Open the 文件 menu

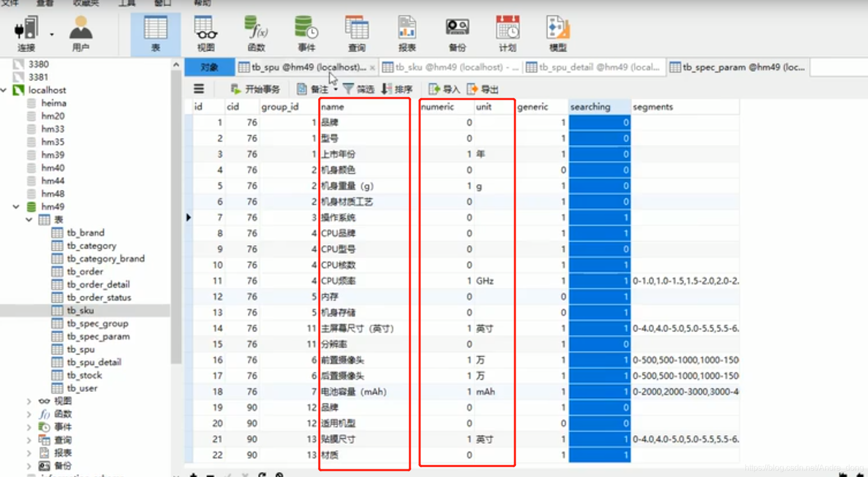pyautogui.click(x=10, y=4)
